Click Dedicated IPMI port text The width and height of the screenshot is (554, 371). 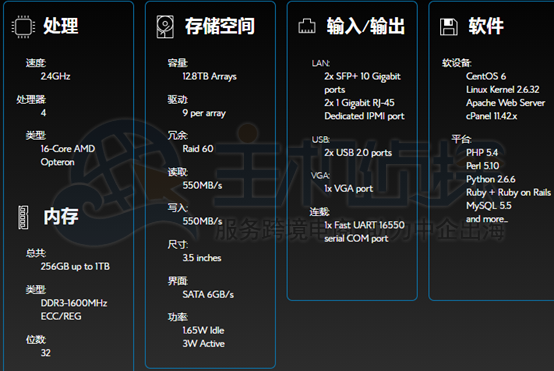[364, 116]
